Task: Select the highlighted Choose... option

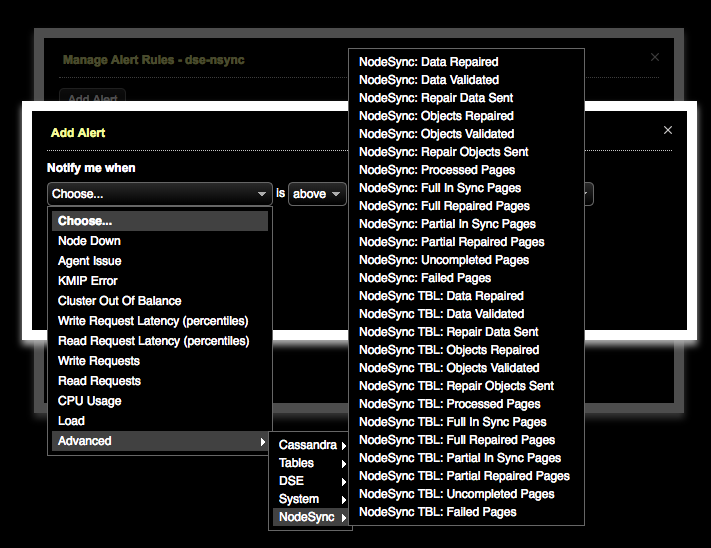Action: click(160, 221)
